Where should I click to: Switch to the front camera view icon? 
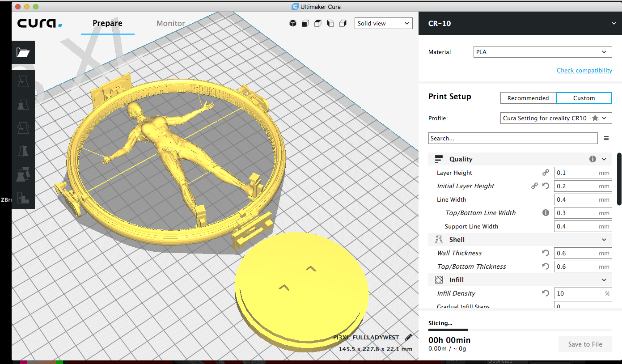pos(305,23)
